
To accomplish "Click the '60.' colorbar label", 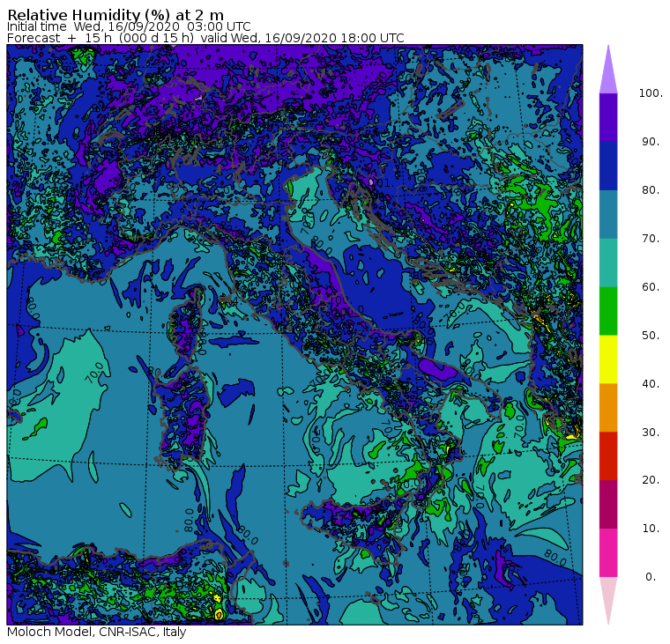I will 651,287.
